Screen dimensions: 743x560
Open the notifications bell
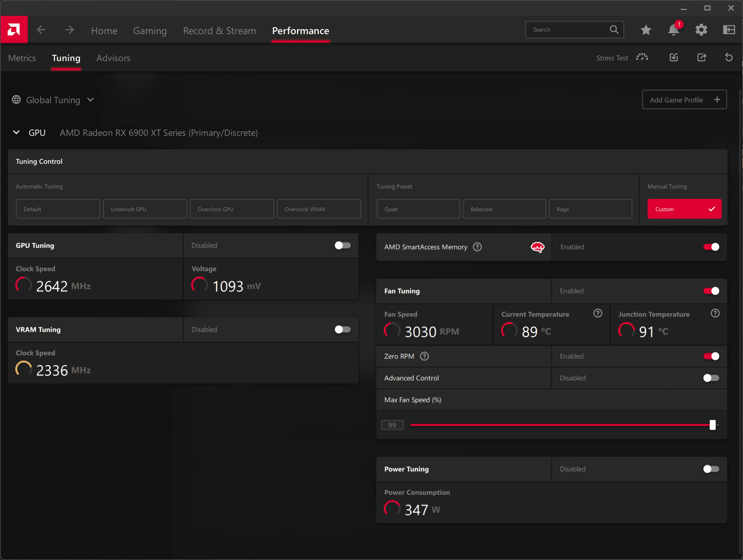pos(673,30)
